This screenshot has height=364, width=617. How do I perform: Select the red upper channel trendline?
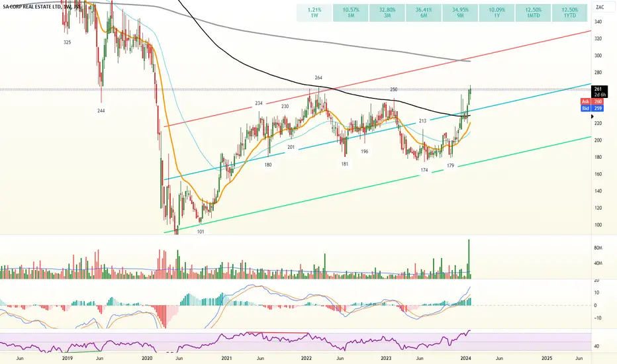click(x=378, y=78)
